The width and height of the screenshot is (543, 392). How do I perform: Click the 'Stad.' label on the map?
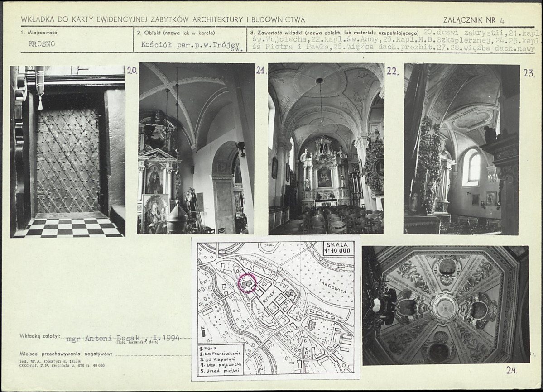pyautogui.click(x=269, y=245)
